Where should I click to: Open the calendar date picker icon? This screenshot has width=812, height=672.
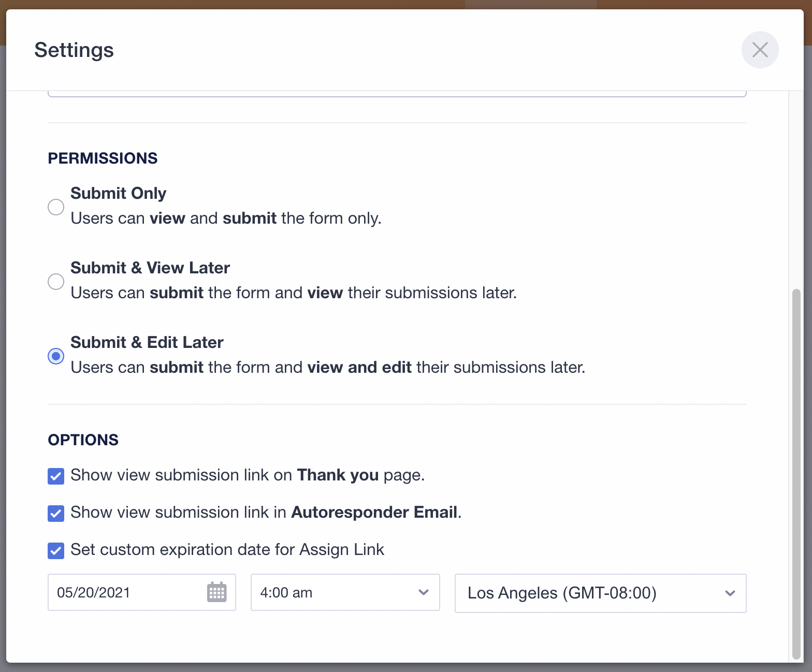click(216, 592)
